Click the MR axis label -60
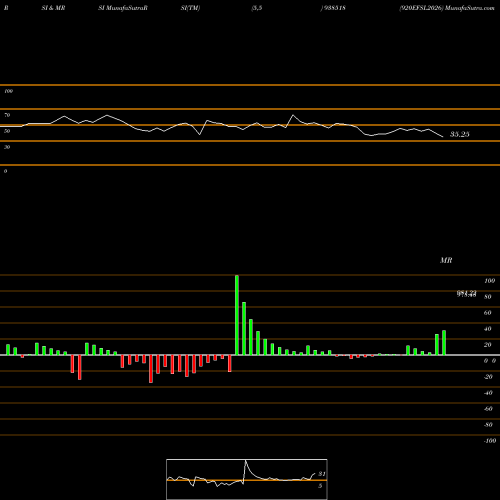 tap(488, 409)
